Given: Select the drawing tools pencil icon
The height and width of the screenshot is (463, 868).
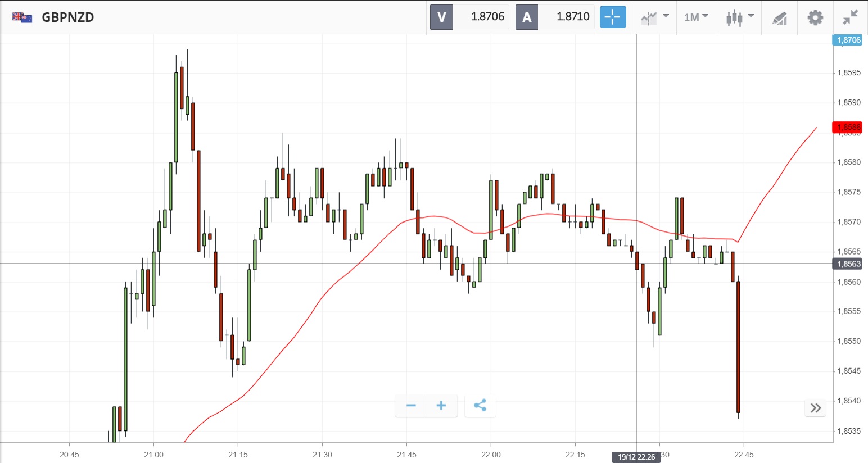Looking at the screenshot, I should (779, 17).
